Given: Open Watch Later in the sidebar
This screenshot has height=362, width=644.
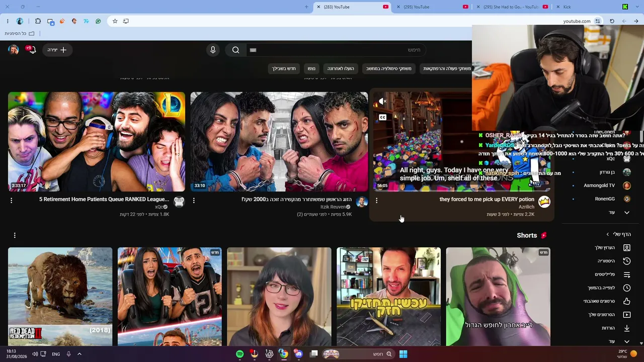Looking at the screenshot, I should click(x=609, y=288).
